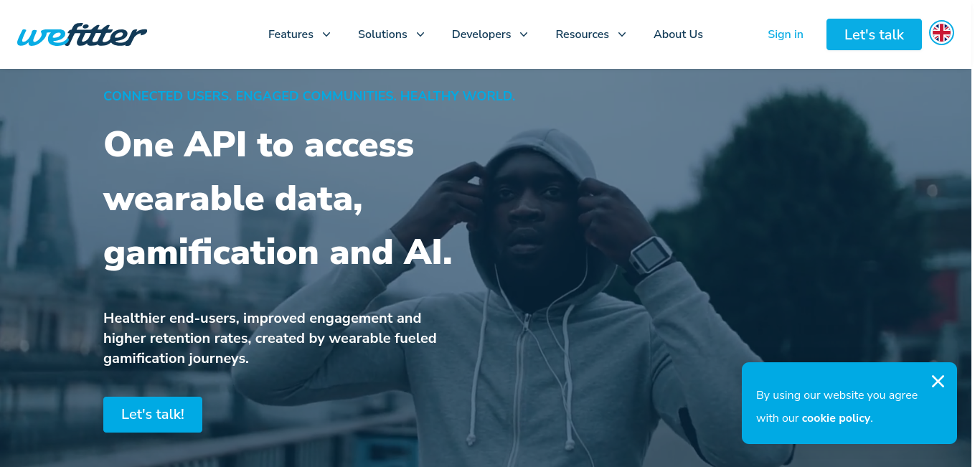
Task: Expand the Solutions dropdown chevron
Action: click(420, 34)
